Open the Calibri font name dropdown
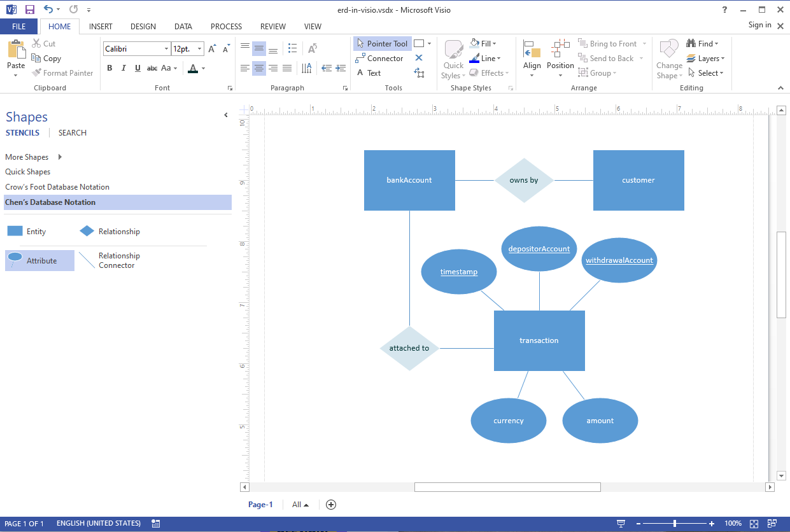The width and height of the screenshot is (790, 532). (166, 49)
